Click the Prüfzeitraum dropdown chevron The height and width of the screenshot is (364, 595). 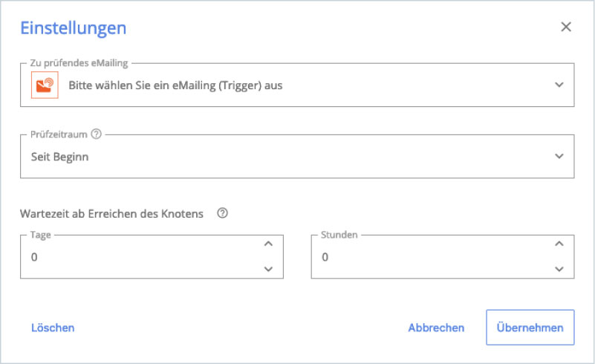point(559,156)
